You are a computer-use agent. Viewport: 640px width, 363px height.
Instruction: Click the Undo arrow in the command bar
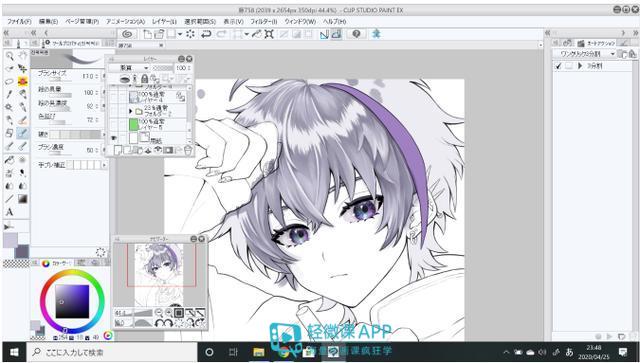click(206, 34)
